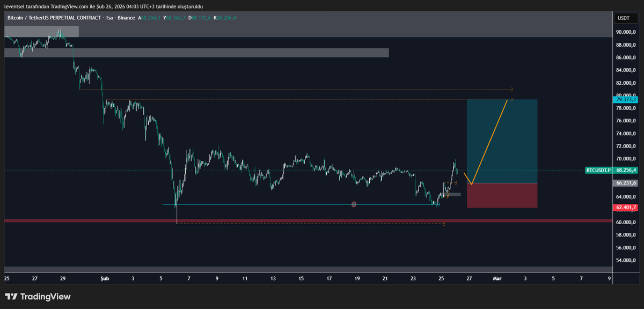Click the 13 date axis label
The width and height of the screenshot is (644, 309).
[273, 279]
